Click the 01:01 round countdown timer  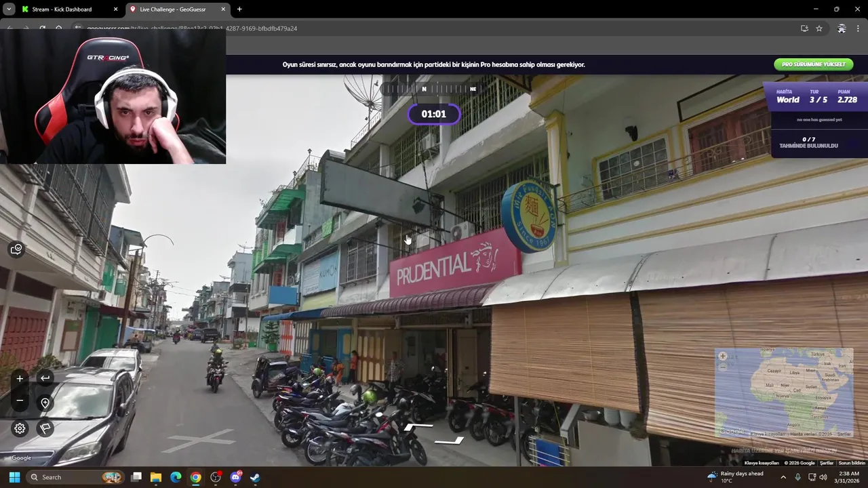(434, 114)
